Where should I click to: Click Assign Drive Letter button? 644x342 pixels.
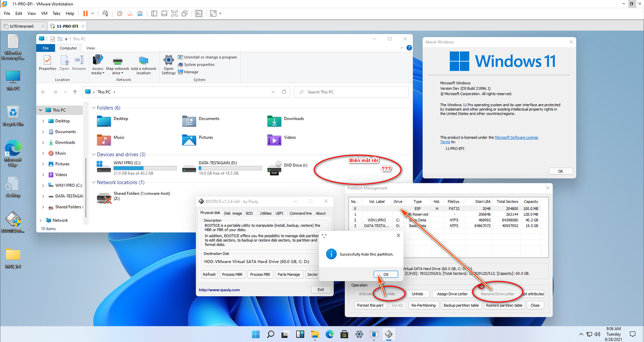[452, 294]
